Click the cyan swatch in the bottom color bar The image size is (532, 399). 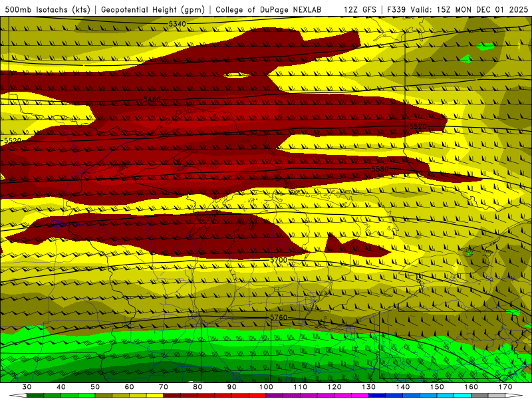pos(462,396)
